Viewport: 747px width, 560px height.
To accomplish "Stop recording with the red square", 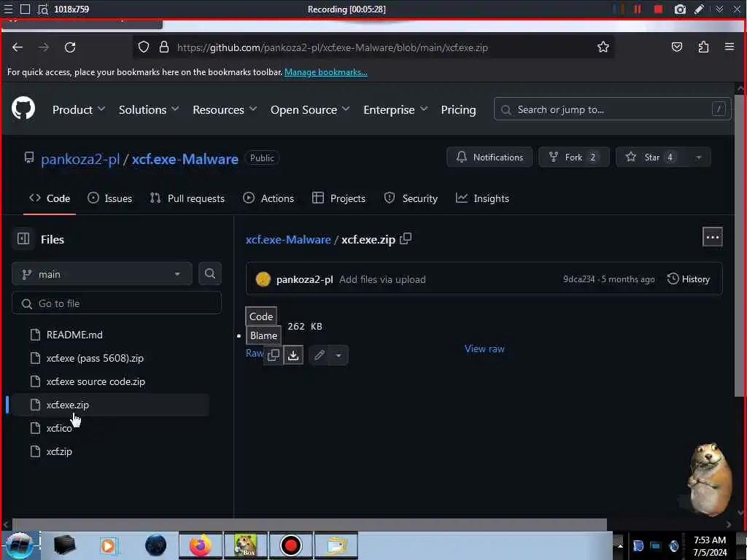I will click(658, 9).
